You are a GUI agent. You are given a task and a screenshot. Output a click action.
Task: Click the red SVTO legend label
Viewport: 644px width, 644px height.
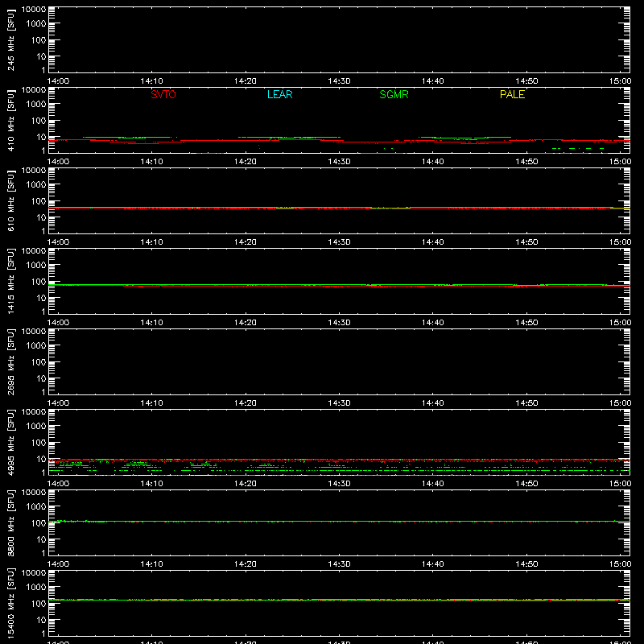point(163,94)
